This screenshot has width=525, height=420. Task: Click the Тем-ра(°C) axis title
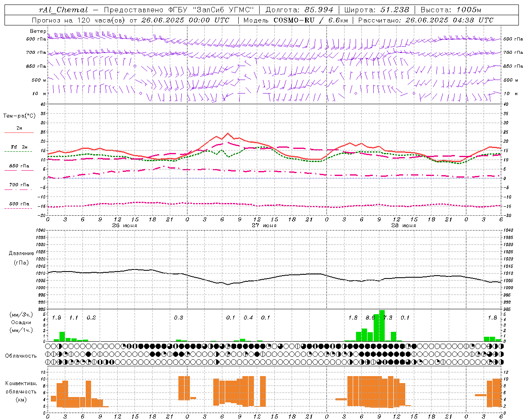pos(19,116)
